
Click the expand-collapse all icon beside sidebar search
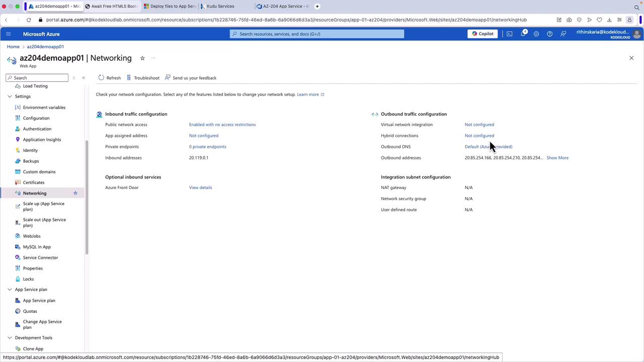(x=73, y=78)
